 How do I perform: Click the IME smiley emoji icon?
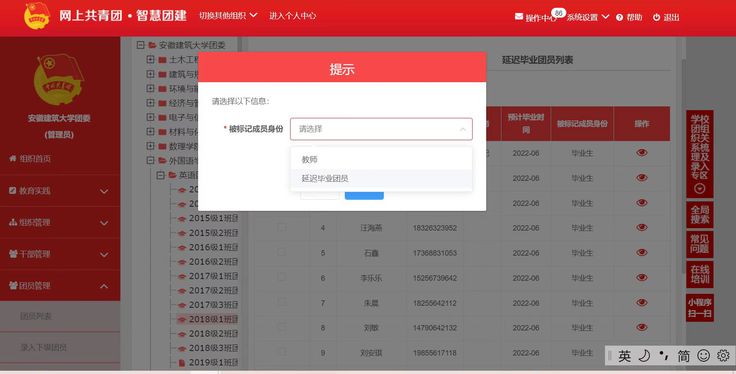[x=703, y=355]
